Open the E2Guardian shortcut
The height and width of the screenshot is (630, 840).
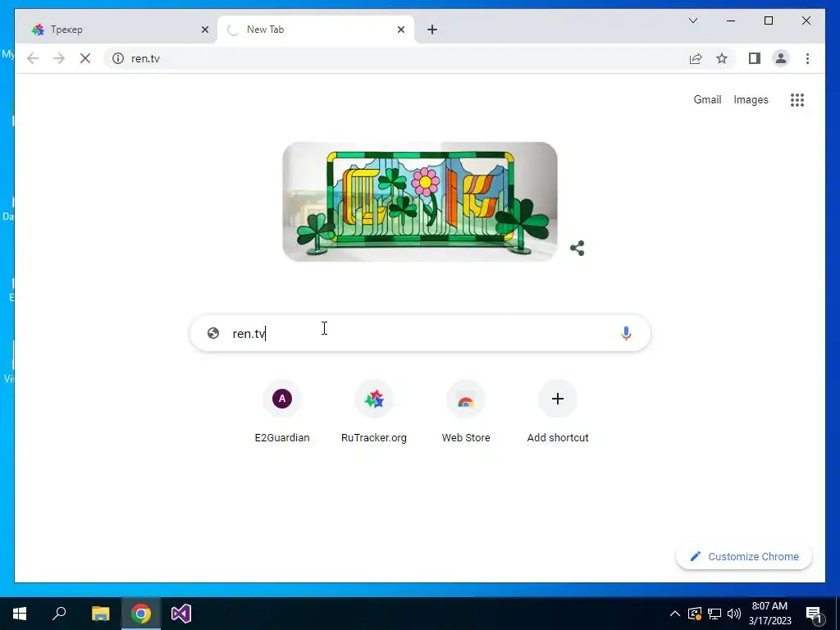(282, 412)
